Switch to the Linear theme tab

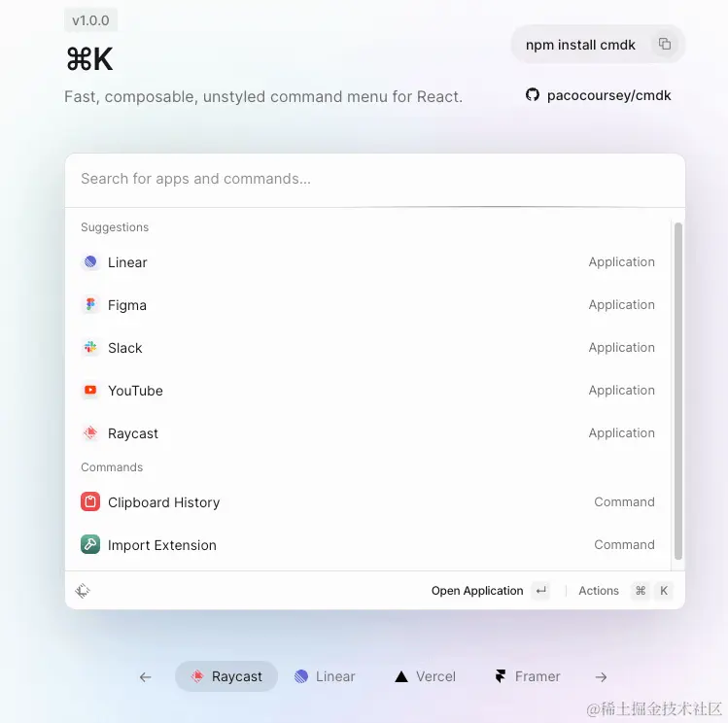[325, 676]
